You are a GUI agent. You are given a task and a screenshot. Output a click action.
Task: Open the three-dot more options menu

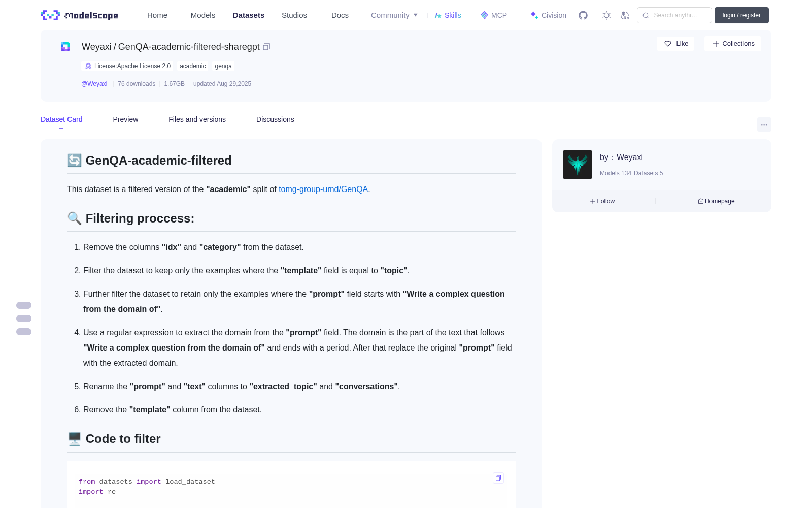click(x=764, y=124)
